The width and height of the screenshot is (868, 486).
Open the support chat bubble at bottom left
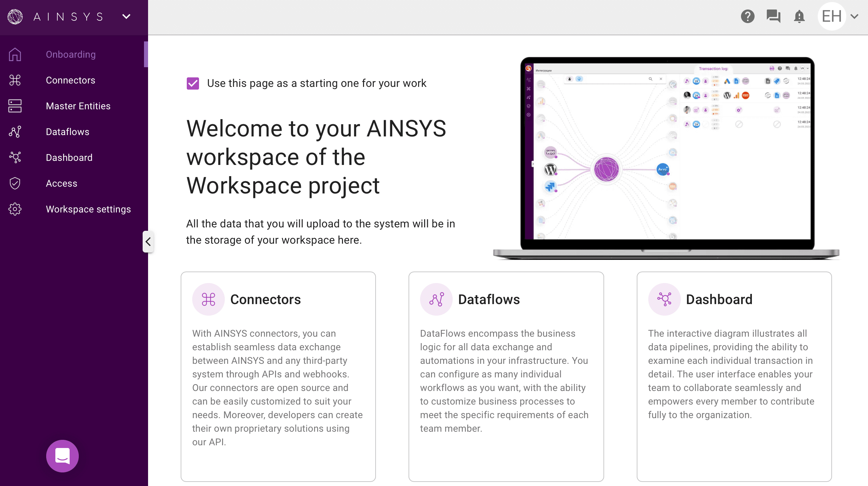[62, 456]
